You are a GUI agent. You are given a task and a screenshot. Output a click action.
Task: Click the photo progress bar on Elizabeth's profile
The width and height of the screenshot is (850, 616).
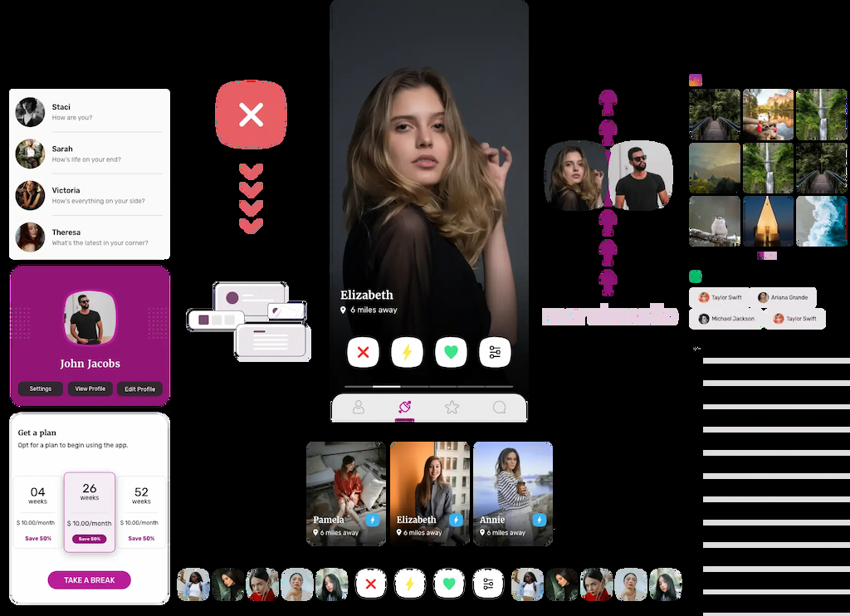pyautogui.click(x=428, y=387)
